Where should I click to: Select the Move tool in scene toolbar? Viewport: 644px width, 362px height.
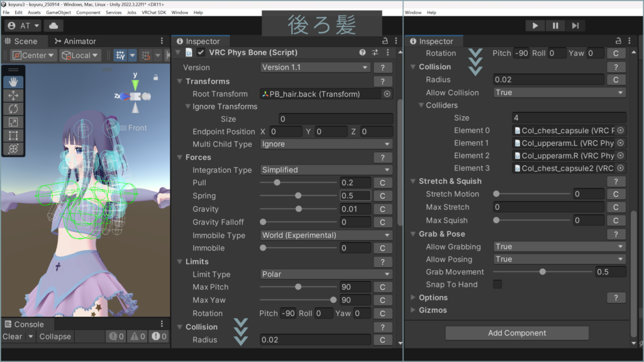(x=13, y=96)
